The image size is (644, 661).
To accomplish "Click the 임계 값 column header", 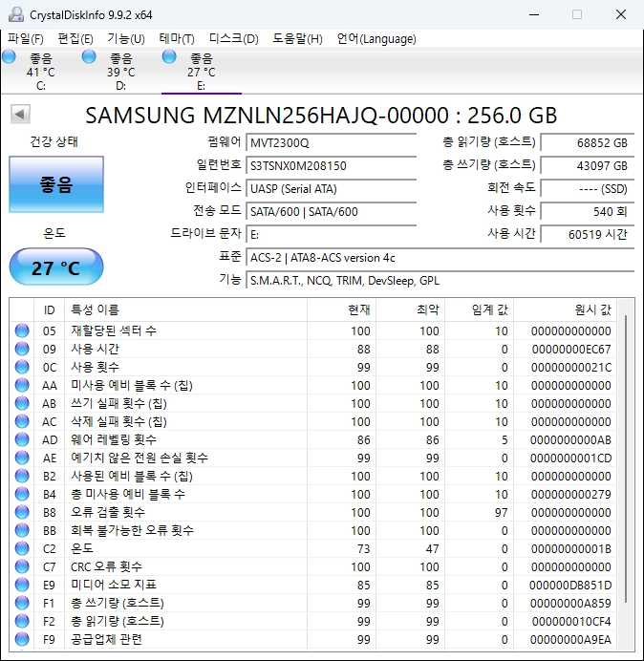I will click(x=479, y=309).
